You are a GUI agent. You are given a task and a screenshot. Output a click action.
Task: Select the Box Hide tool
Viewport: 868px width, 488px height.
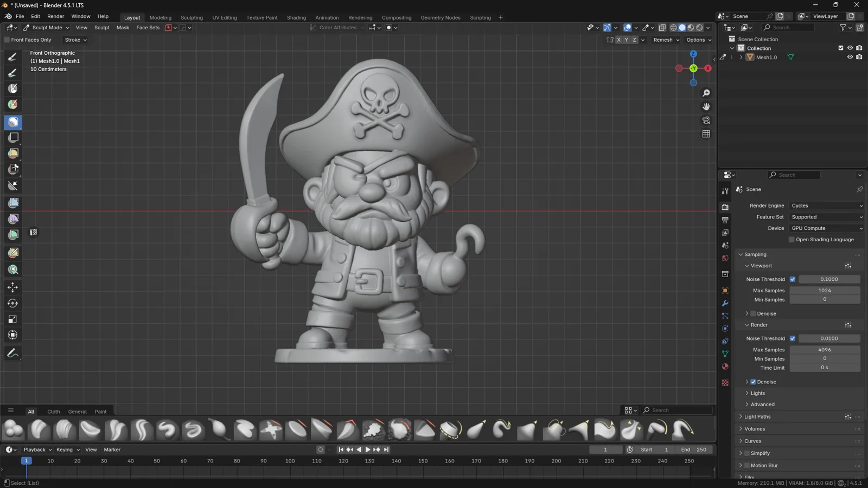coord(13,138)
